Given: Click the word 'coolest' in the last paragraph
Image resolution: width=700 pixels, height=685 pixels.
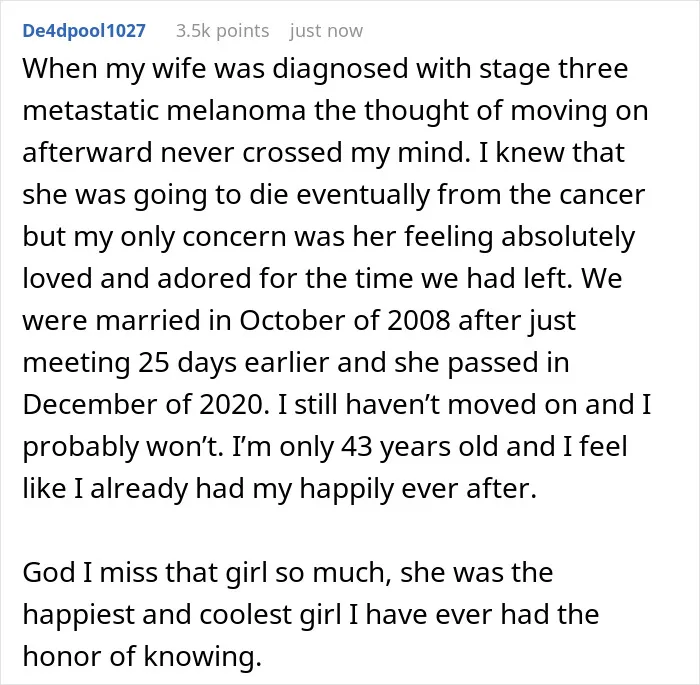Looking at the screenshot, I should click(x=246, y=614).
